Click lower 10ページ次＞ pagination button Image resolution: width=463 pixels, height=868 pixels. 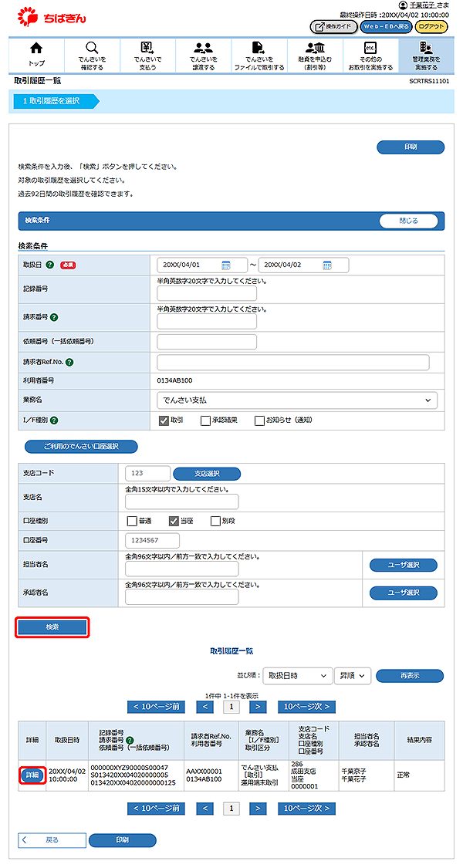pos(307,809)
